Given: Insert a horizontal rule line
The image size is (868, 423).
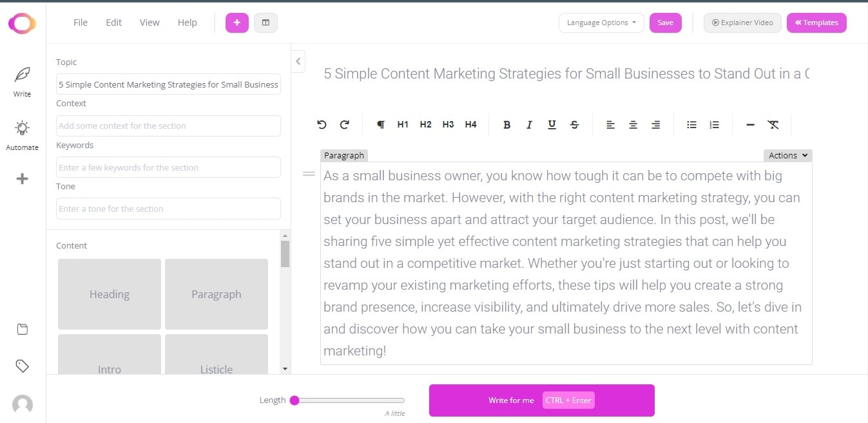Looking at the screenshot, I should [750, 125].
